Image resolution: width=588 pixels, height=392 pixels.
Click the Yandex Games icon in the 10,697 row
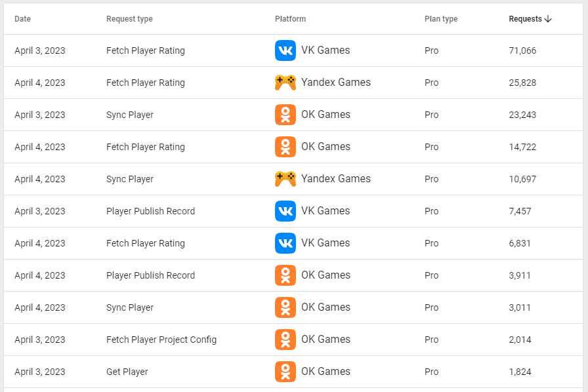click(x=285, y=179)
